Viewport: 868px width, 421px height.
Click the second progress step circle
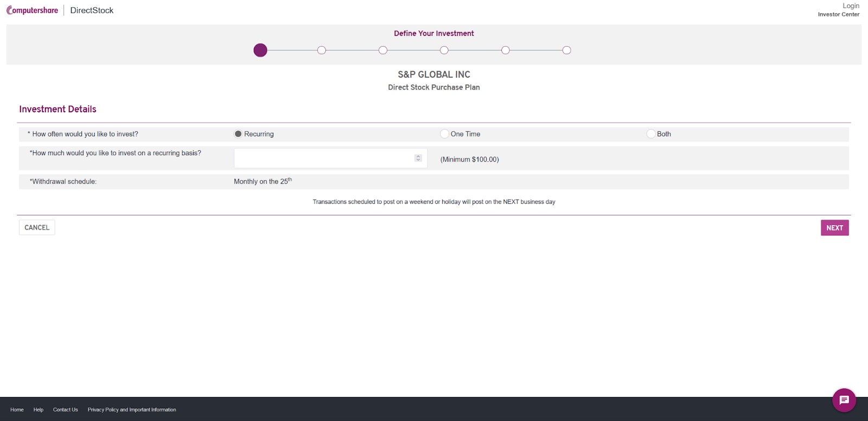coord(322,50)
